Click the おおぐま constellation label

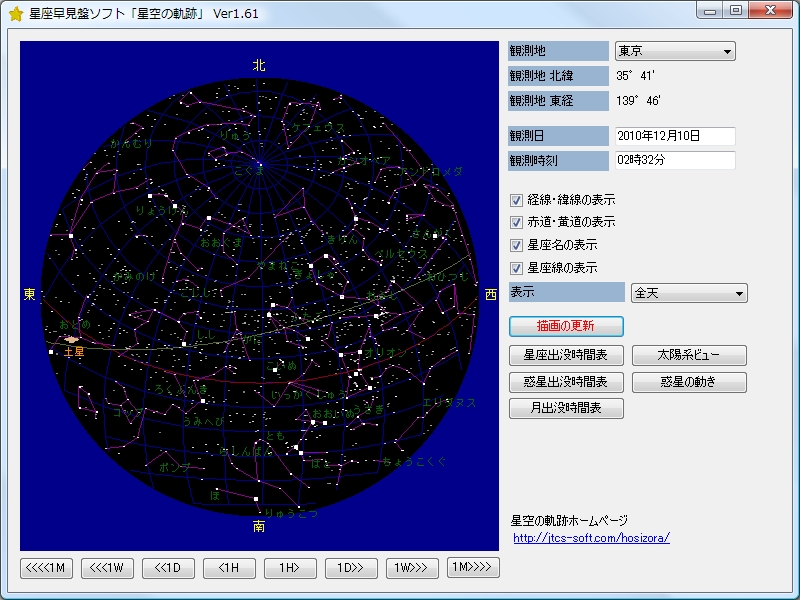221,243
